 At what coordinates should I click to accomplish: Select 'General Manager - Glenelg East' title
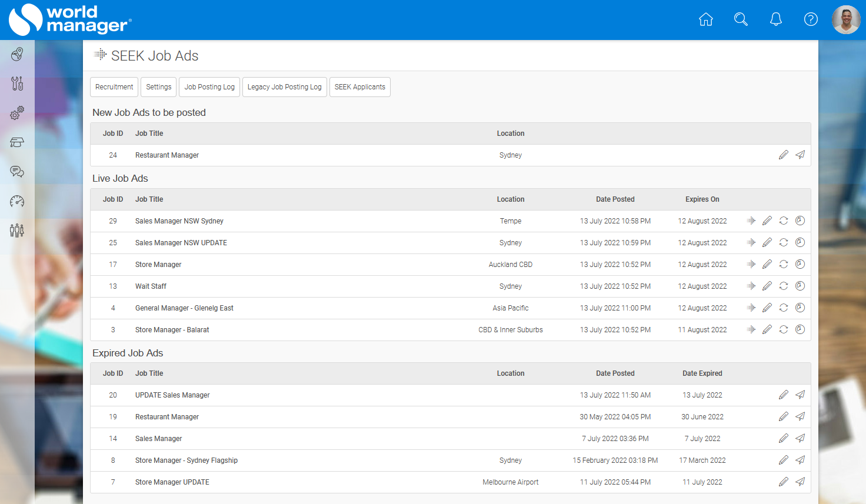(184, 308)
